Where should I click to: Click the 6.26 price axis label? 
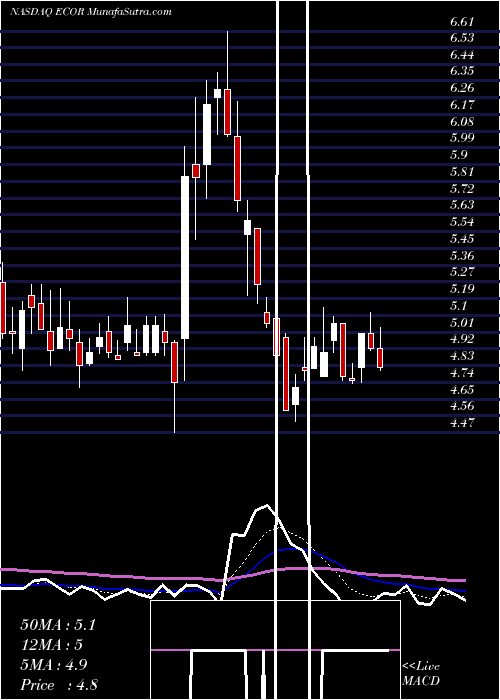point(462,88)
